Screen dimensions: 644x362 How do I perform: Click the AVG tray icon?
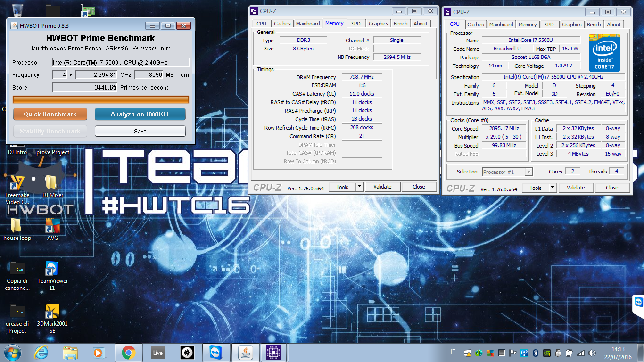tap(490, 353)
